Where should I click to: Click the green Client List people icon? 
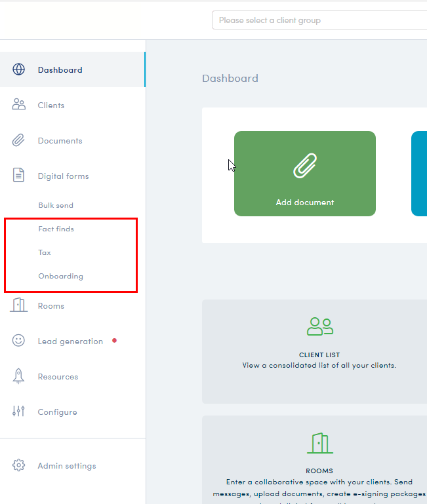320,326
